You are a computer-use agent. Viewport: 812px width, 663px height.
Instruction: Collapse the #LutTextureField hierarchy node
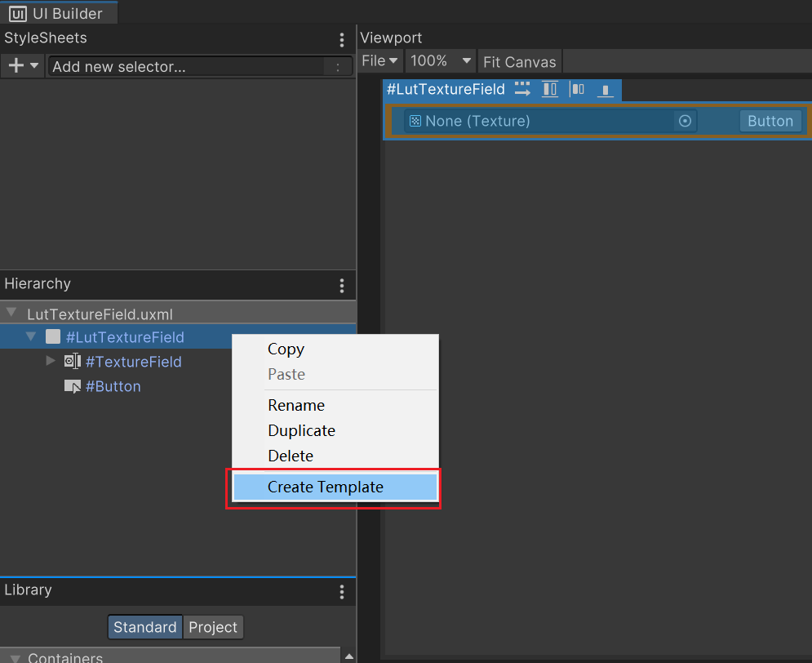click(31, 336)
